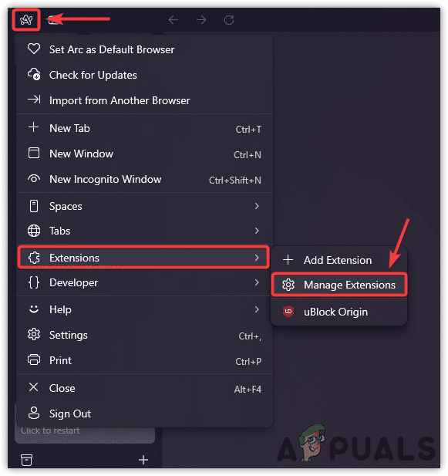Open the Arc logo menu

point(26,20)
